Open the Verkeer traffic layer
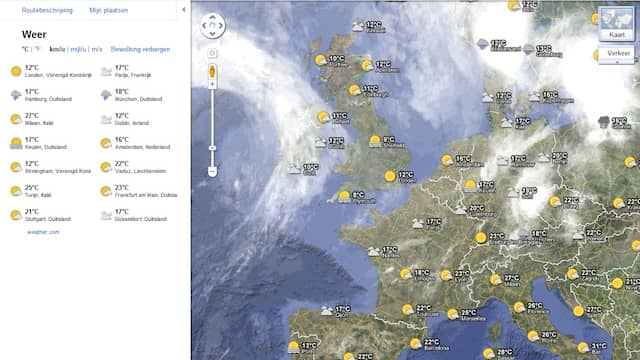The image size is (640, 360). point(617,53)
